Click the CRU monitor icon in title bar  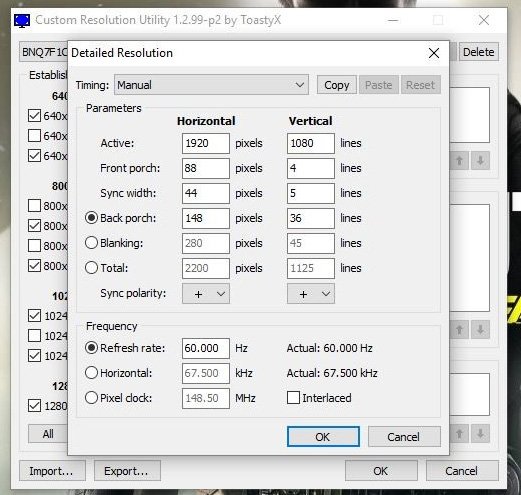coord(22,21)
